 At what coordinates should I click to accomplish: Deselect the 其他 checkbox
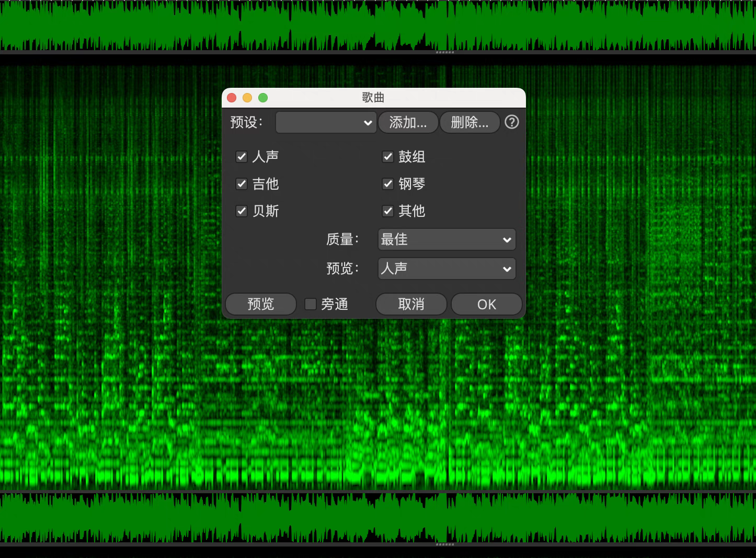click(x=388, y=211)
